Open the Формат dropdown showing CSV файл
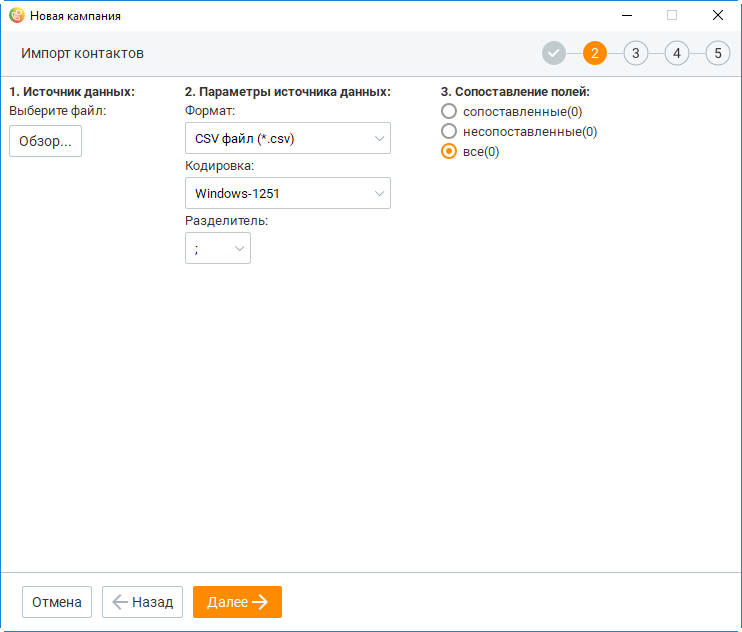Screen dimensions: 742x632 click(x=288, y=138)
